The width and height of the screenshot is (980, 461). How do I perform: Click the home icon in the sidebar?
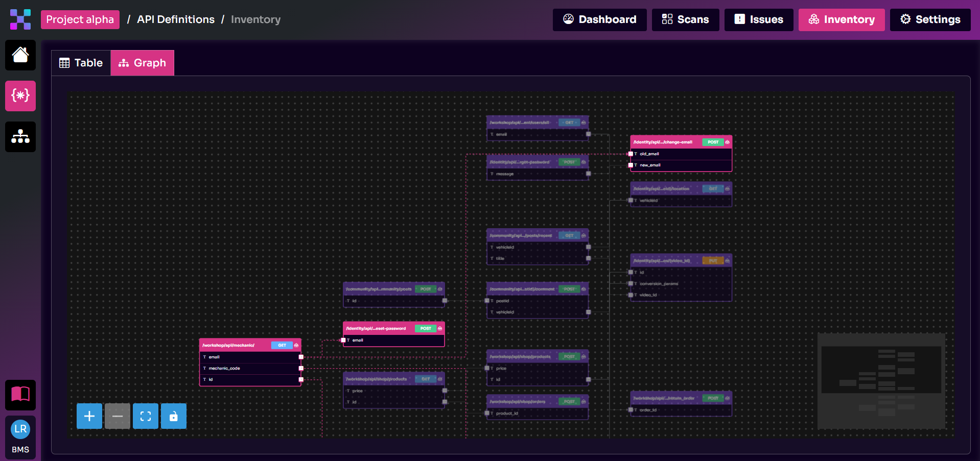20,55
